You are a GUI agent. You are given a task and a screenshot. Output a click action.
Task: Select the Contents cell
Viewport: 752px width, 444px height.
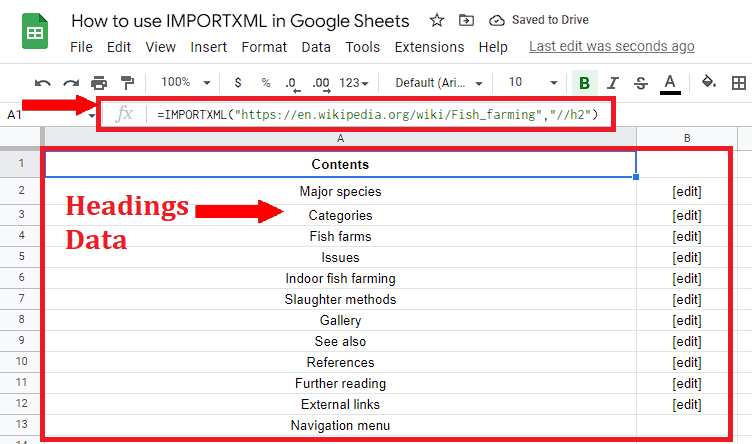pyautogui.click(x=340, y=164)
